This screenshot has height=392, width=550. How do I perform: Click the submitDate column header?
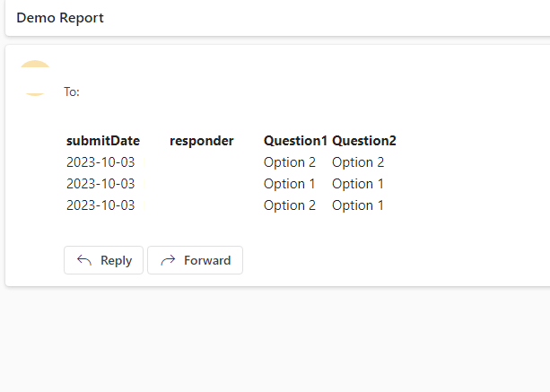point(103,141)
